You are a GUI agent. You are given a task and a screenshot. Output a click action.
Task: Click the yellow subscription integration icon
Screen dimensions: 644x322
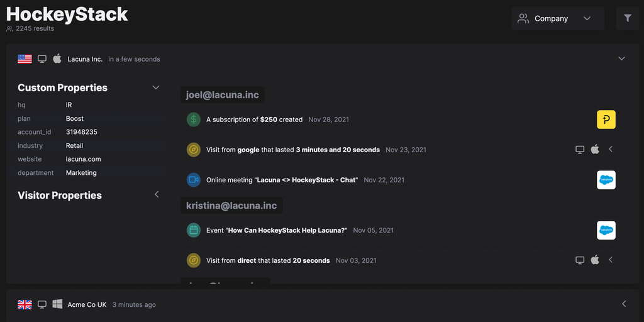click(x=606, y=119)
